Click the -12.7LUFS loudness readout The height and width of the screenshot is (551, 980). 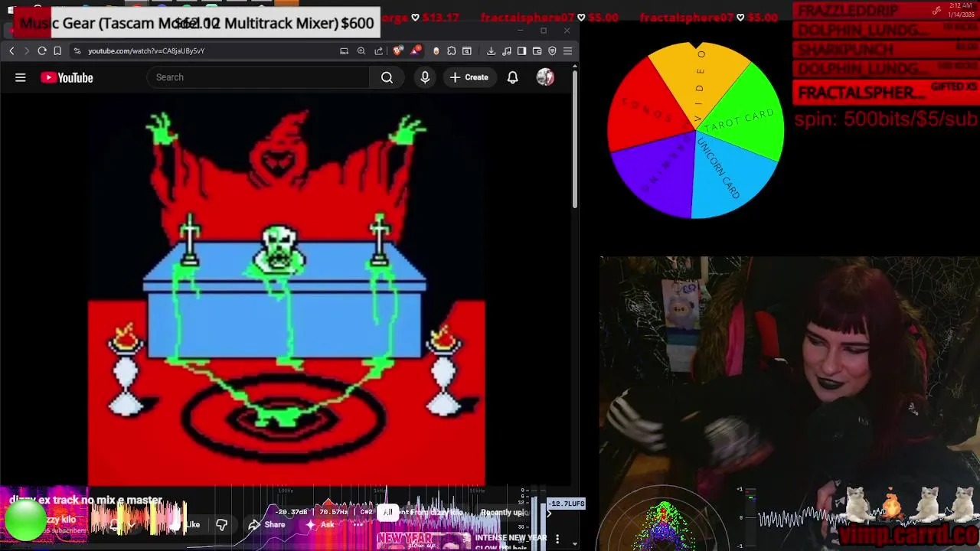(567, 504)
